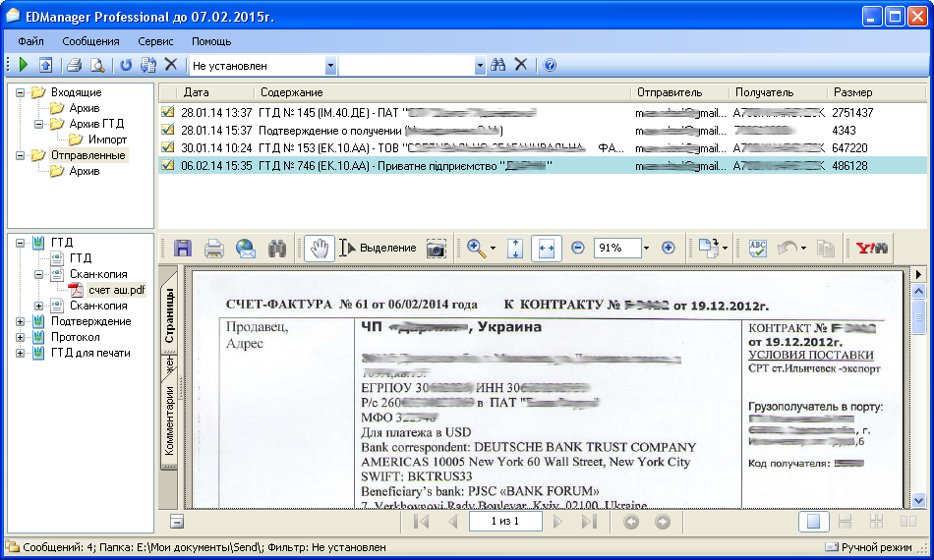934x560 pixels.
Task: Go to first PDF page arrow
Action: pos(421,522)
